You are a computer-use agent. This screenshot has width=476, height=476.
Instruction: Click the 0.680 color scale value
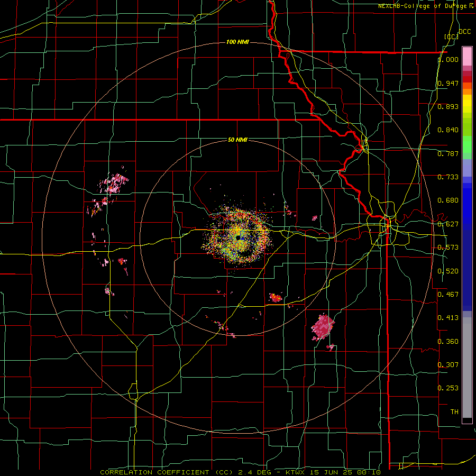coord(448,200)
